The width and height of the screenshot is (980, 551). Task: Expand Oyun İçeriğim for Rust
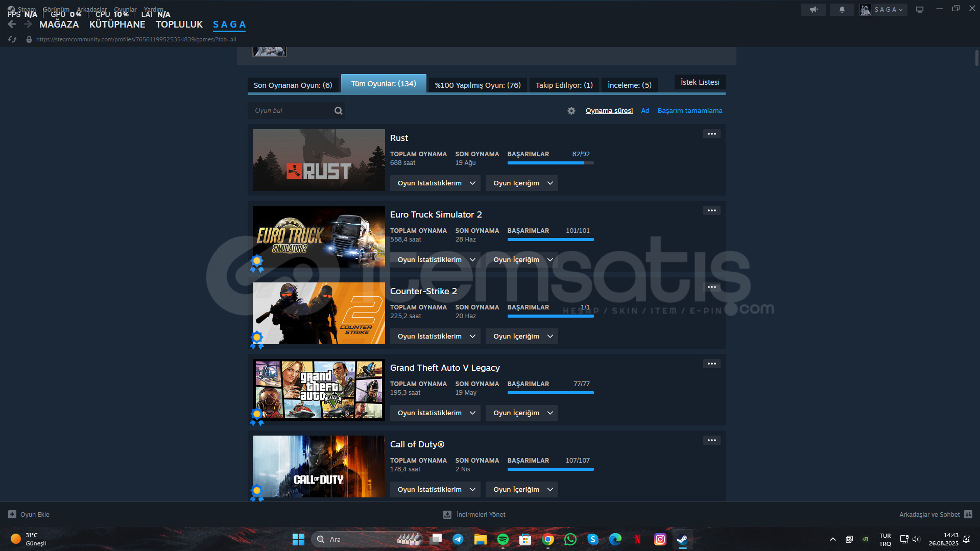522,183
